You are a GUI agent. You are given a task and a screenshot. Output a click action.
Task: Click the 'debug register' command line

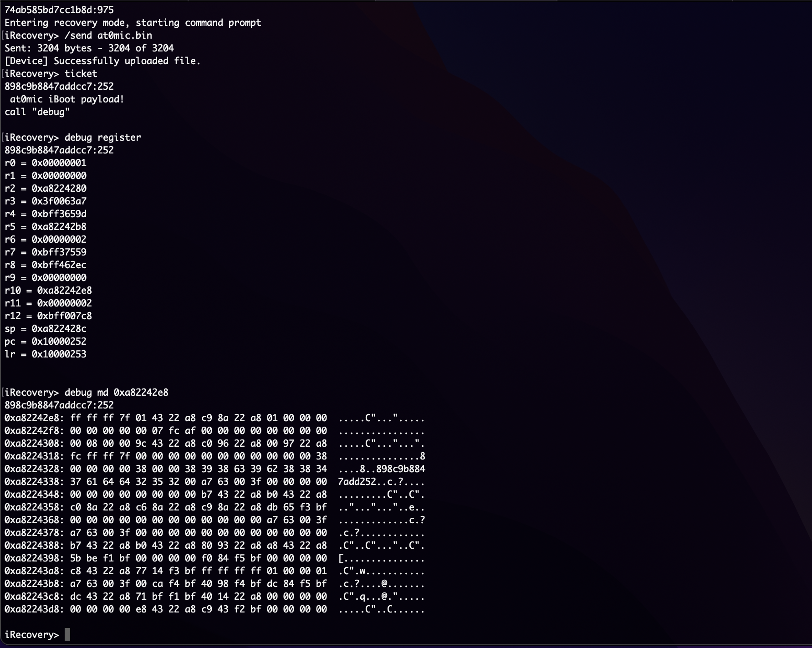click(73, 138)
